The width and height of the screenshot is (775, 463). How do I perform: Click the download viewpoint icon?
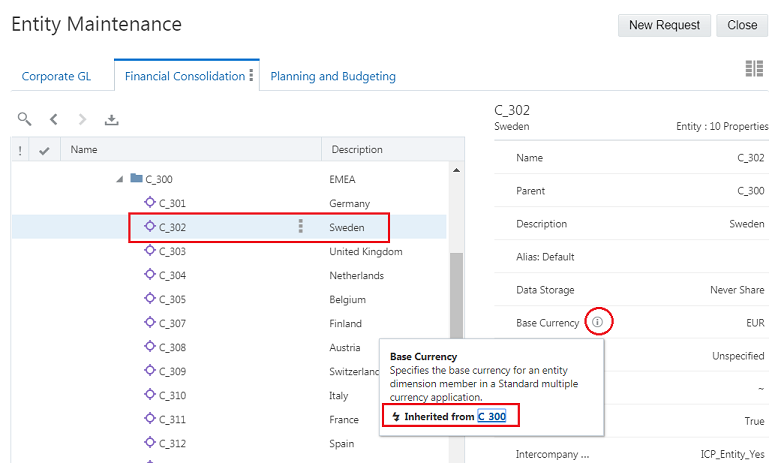point(111,120)
